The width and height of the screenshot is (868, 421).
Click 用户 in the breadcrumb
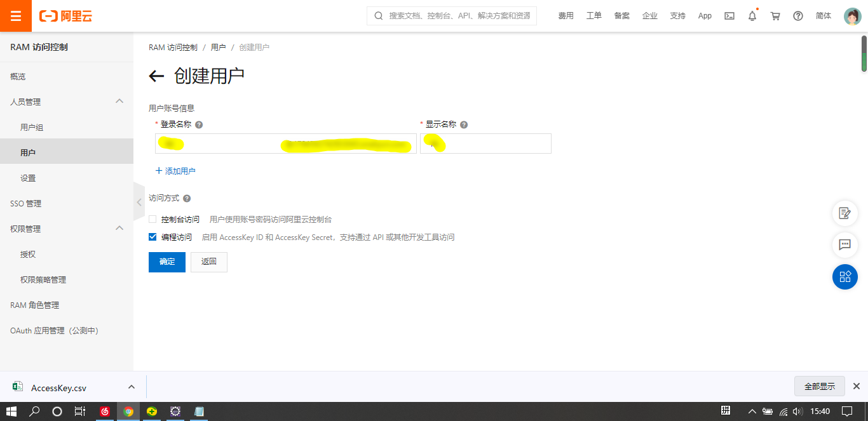coord(219,48)
